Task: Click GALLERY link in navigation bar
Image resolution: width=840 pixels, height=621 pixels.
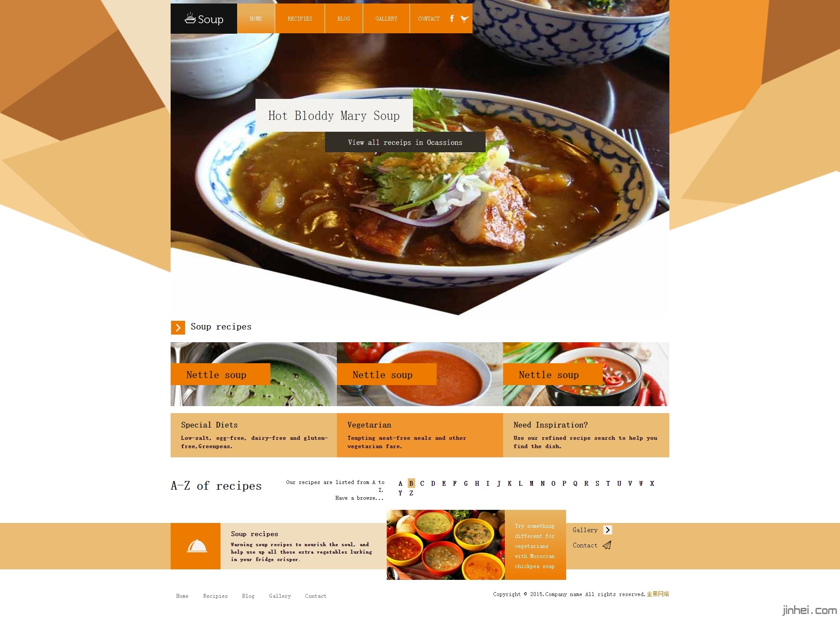Action: 385,18
